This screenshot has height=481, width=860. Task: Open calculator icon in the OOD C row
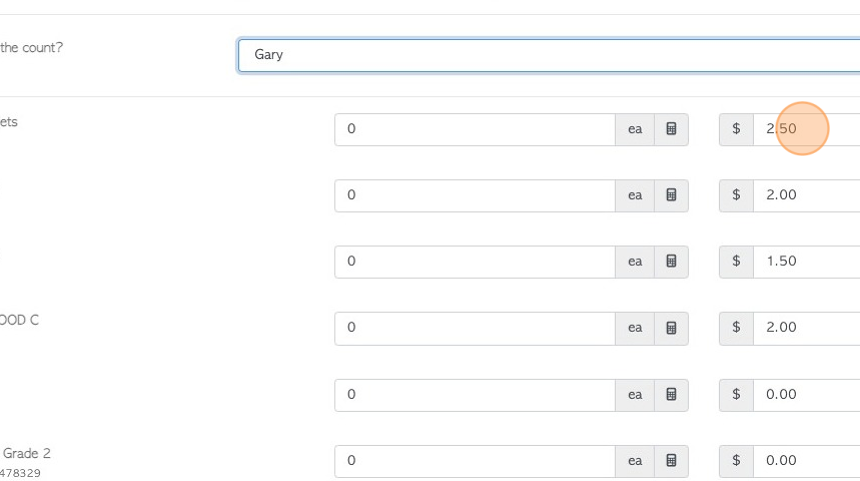[671, 328]
